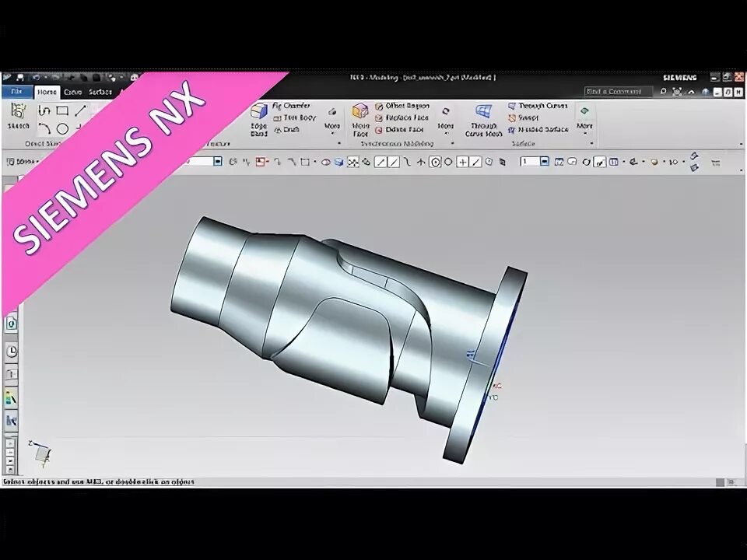
Task: Launch the Move Face command
Action: coord(360,120)
